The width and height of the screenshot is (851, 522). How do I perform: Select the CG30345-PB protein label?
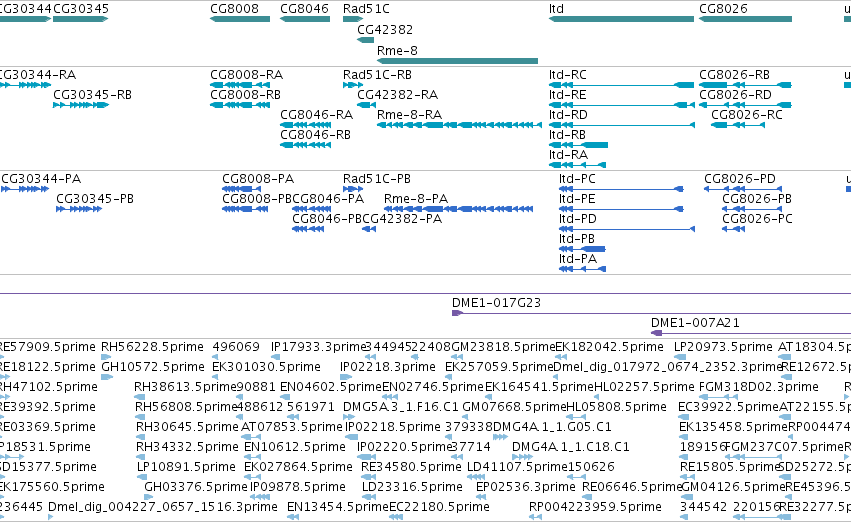[x=95, y=199]
